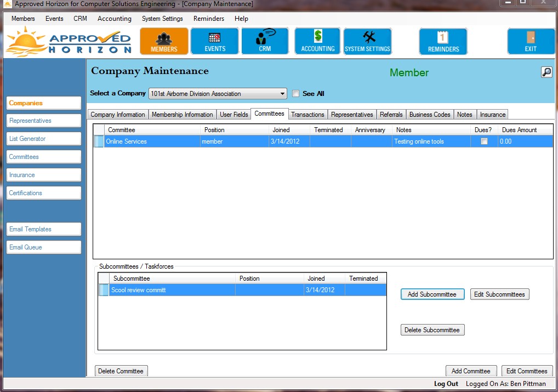Click the 0.00 dues amount cell
This screenshot has width=558, height=392.
click(x=525, y=141)
